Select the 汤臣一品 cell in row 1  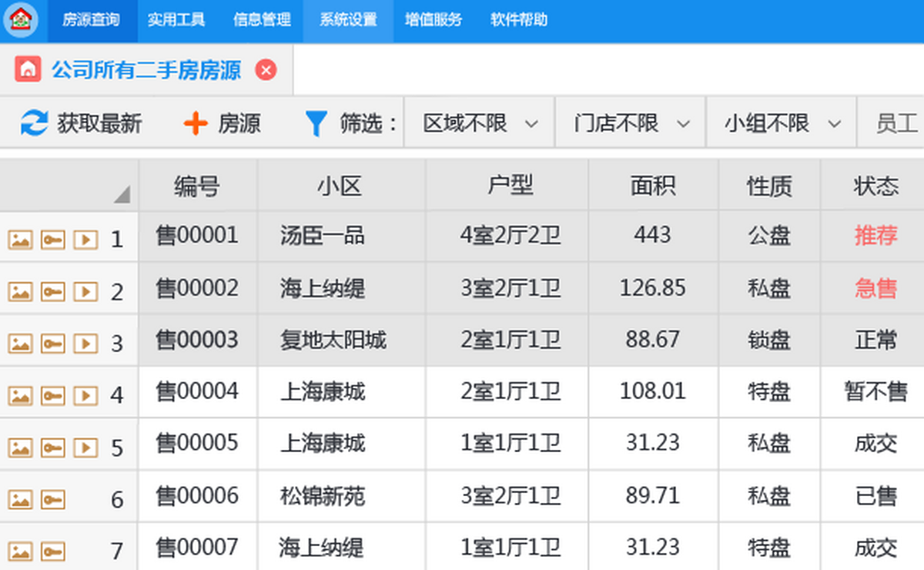pyautogui.click(x=322, y=236)
